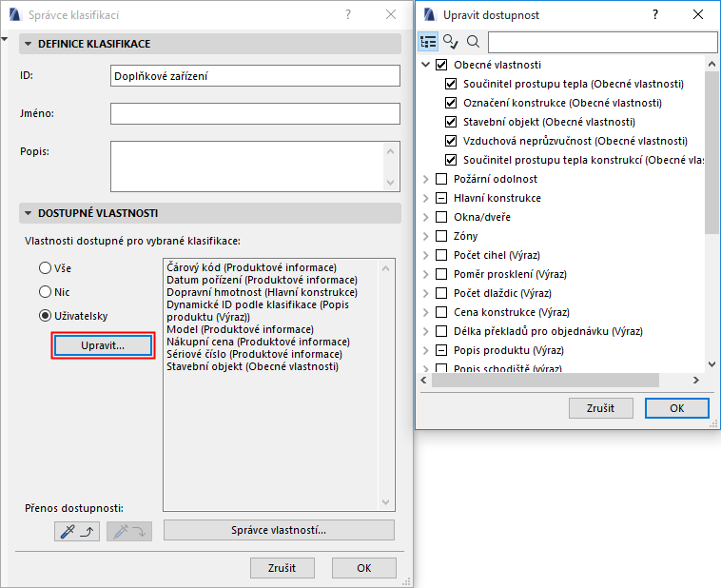Select Model (Produktové informace) entry
721x588 pixels.
[x=240, y=329]
